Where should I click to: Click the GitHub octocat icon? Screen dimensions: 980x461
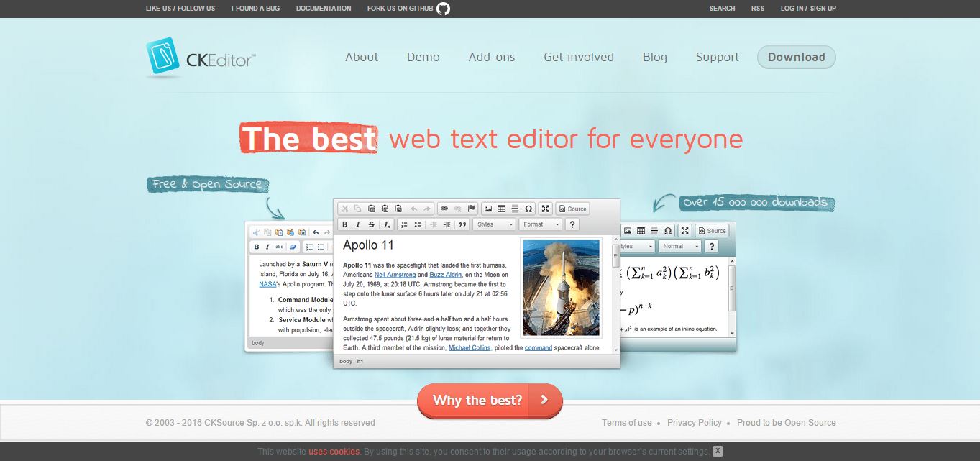point(444,9)
